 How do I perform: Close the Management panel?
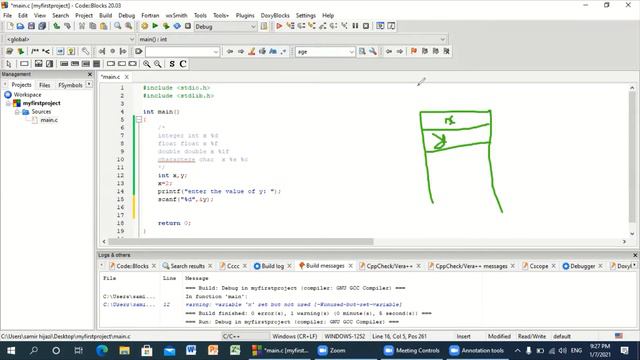90,74
